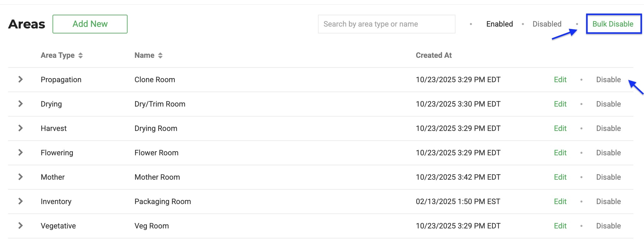Disable the Veg Room area

coord(608,226)
